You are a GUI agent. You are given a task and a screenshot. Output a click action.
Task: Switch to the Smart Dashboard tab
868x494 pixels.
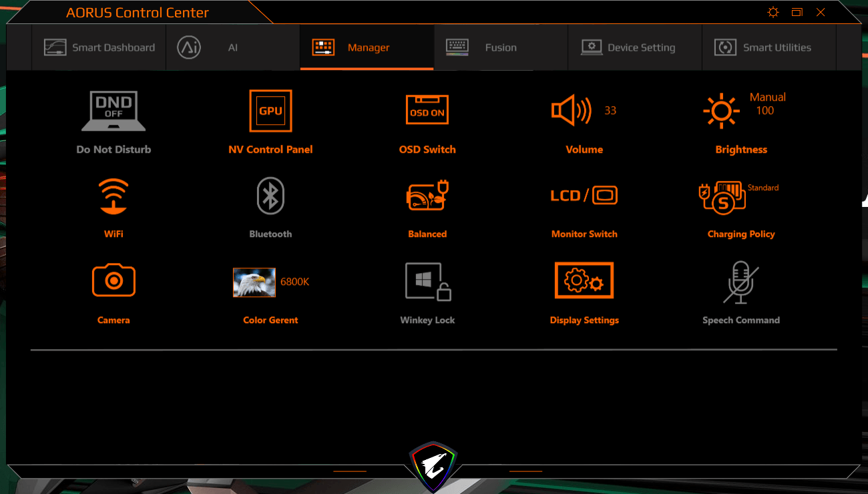[x=99, y=47]
